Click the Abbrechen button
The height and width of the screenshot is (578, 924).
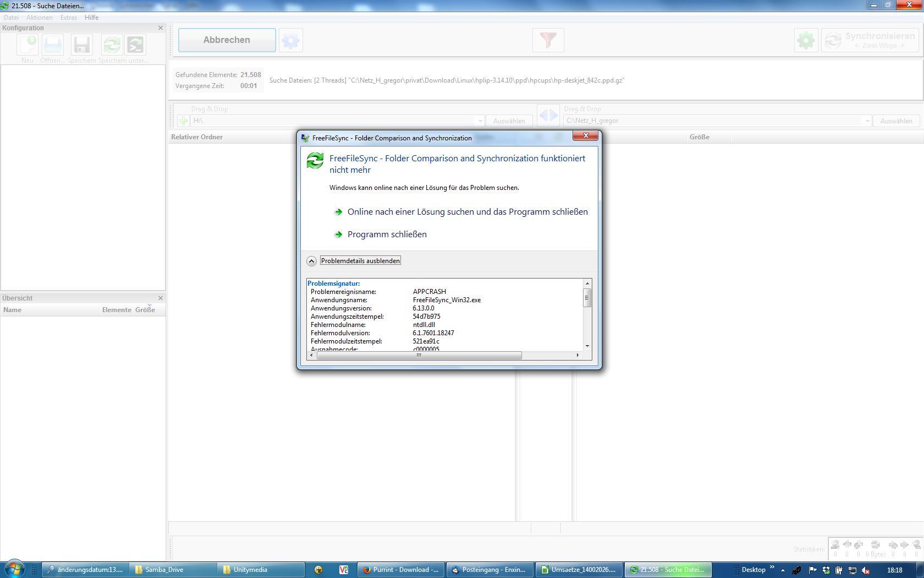227,40
